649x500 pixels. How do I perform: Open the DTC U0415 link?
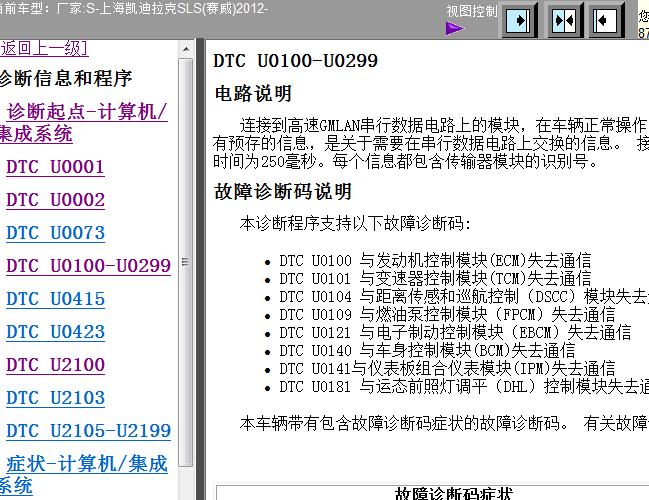pyautogui.click(x=55, y=299)
